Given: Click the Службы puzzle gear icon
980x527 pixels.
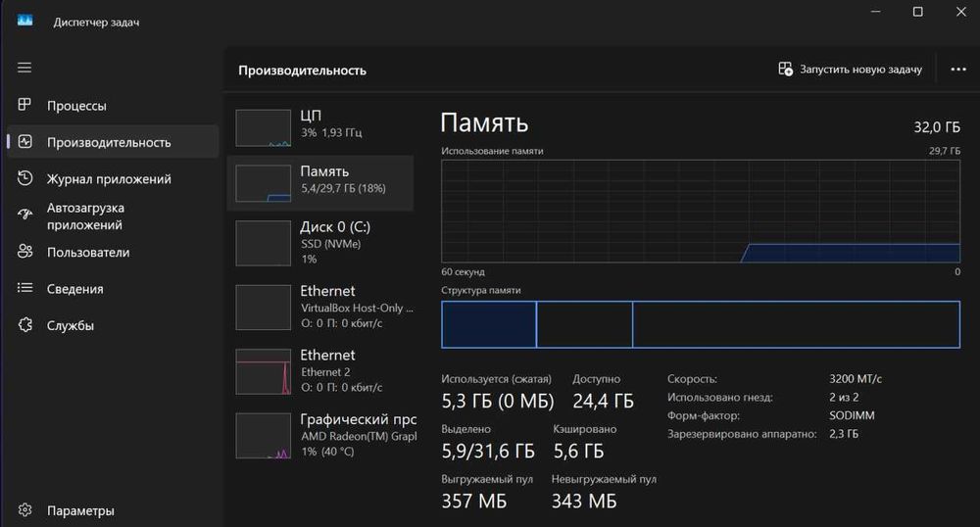Looking at the screenshot, I should [x=25, y=324].
